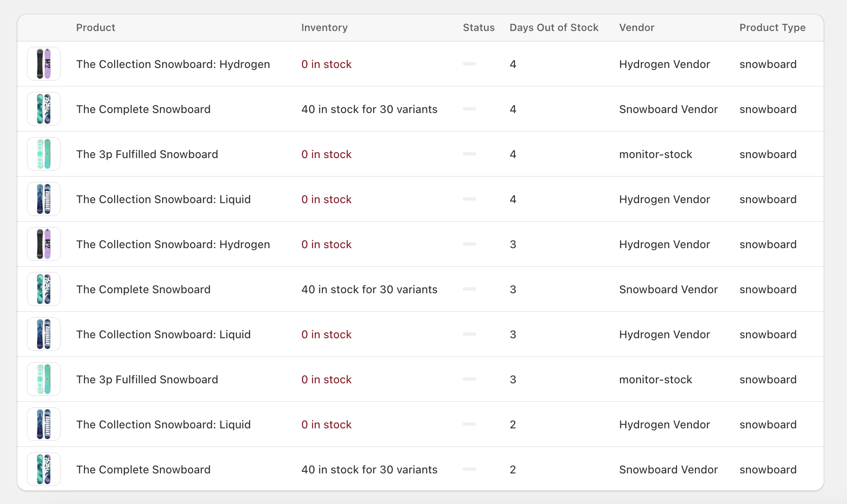Click the Product Type column header

coord(772,27)
